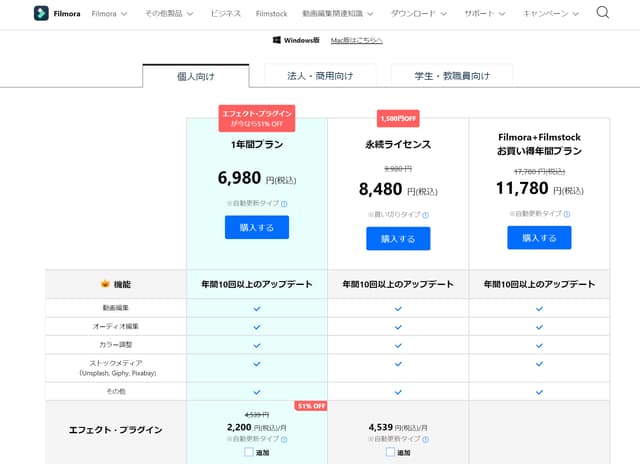The height and width of the screenshot is (464, 640).
Task: Expand the サポート dropdown menu
Action: click(x=485, y=13)
